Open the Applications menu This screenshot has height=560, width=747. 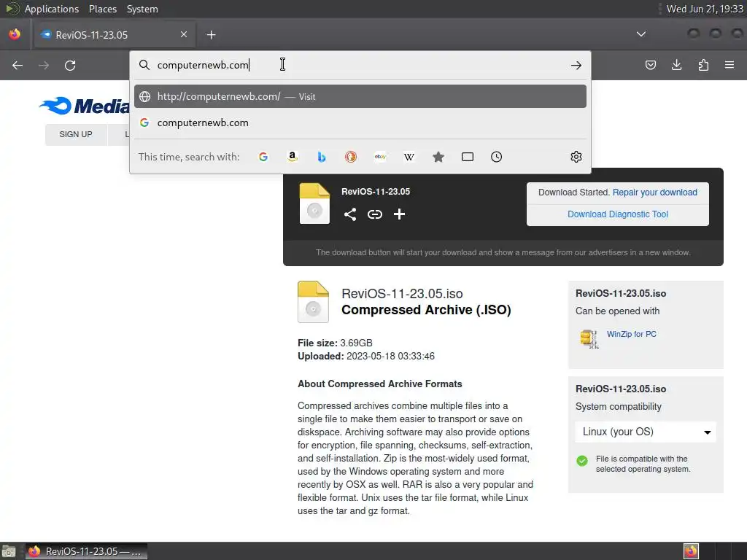(x=52, y=9)
